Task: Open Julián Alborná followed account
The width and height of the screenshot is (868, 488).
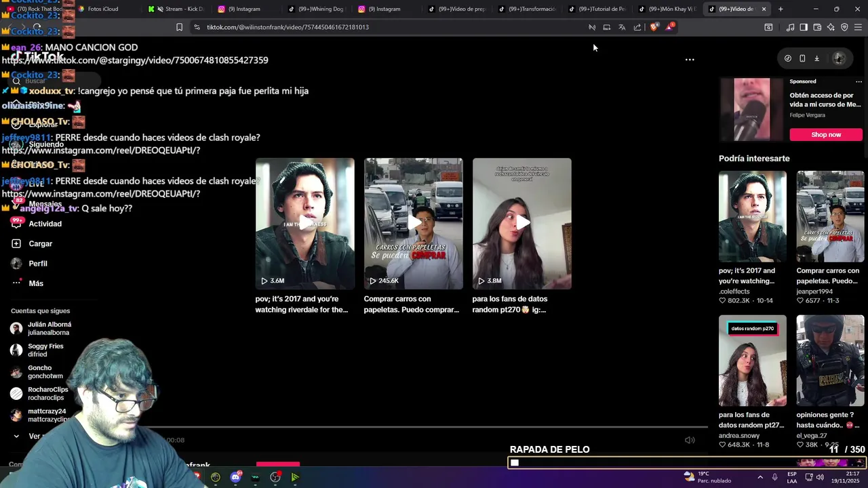Action: coord(42,329)
